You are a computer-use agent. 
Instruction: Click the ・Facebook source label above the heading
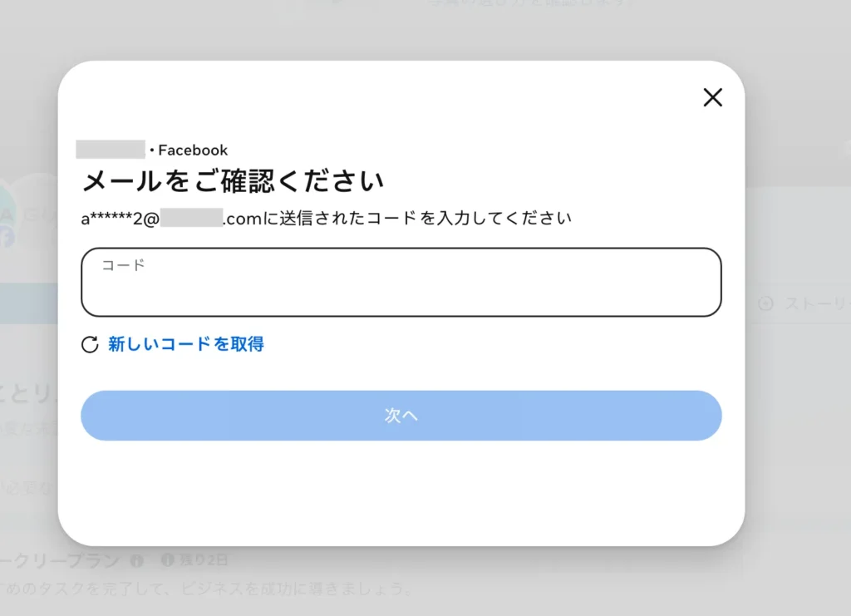189,150
